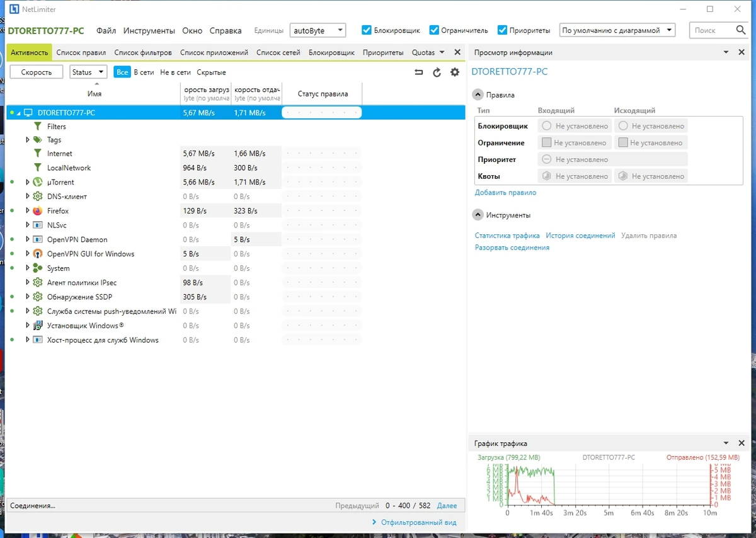Click the traffic chart graph area

point(608,486)
